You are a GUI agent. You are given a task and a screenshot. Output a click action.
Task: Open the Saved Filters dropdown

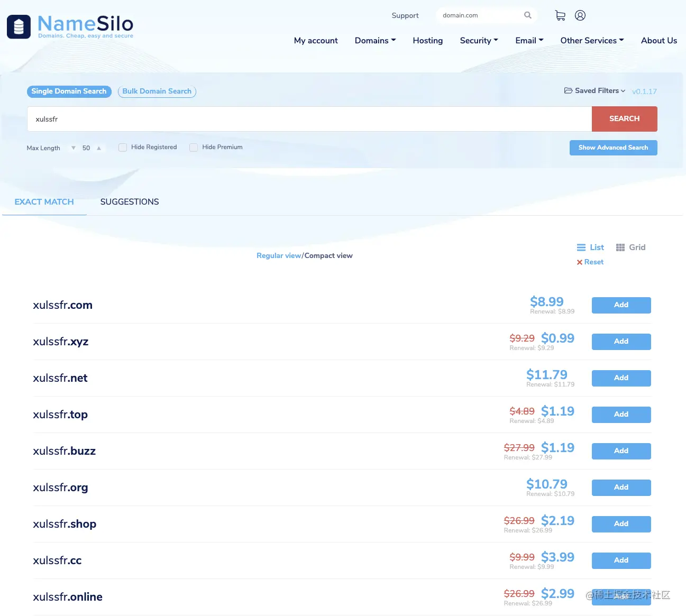coord(594,91)
